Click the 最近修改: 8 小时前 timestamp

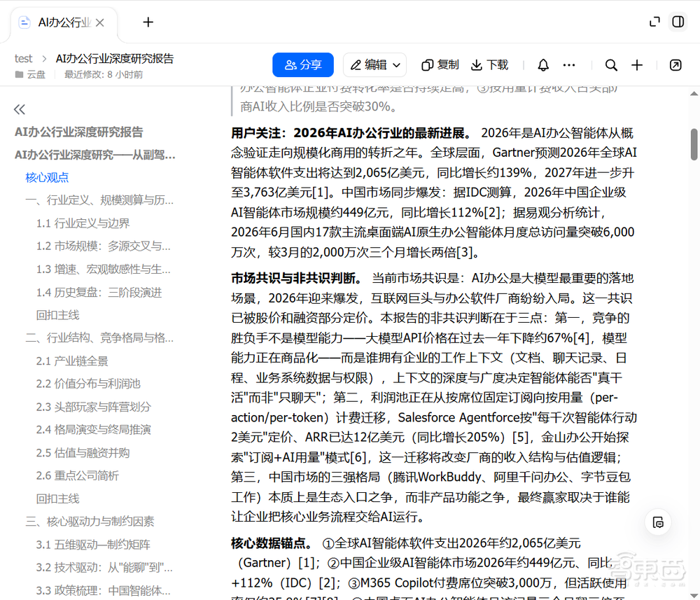pyautogui.click(x=104, y=74)
